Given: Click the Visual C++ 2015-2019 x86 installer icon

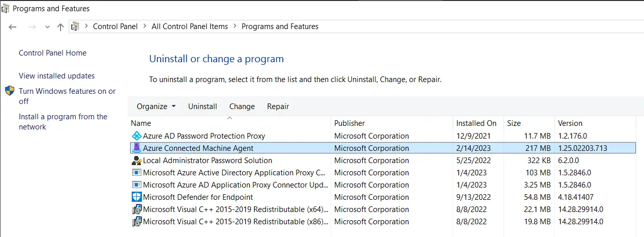Looking at the screenshot, I should click(x=136, y=222).
